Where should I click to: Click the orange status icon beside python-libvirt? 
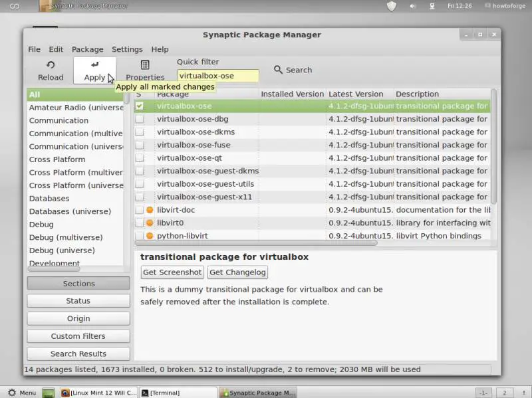point(150,236)
